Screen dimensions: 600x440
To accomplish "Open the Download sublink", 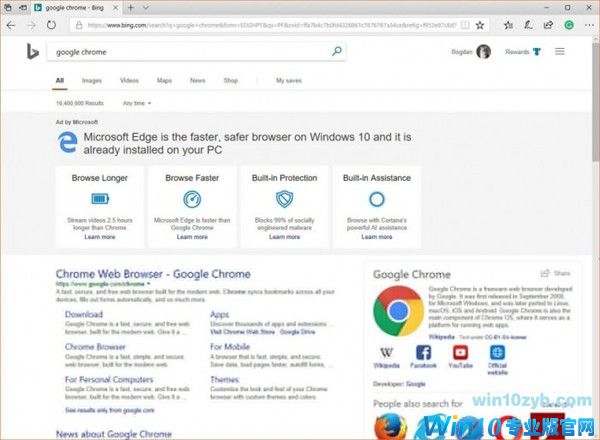I will click(x=84, y=314).
